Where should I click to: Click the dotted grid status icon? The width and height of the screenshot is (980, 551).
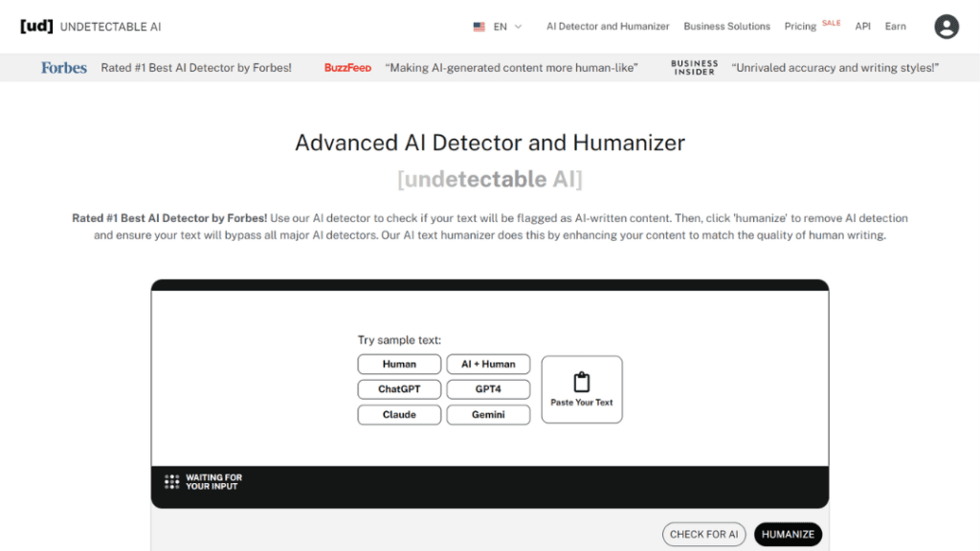172,482
